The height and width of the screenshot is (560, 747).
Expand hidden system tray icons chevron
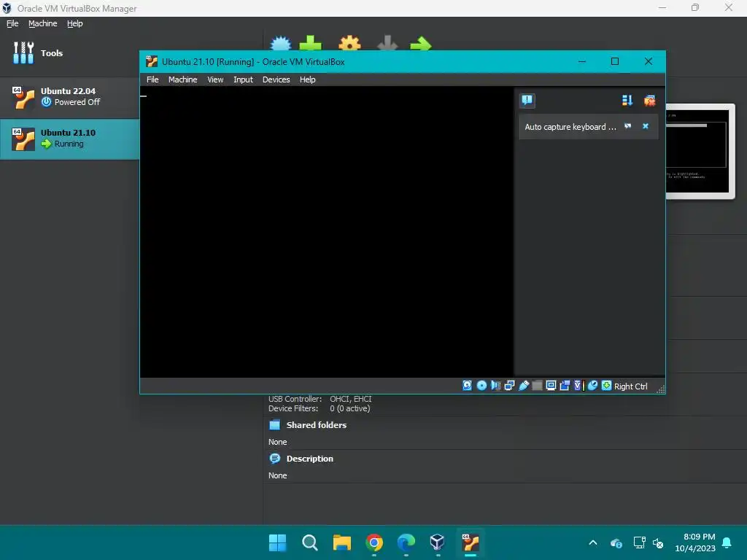tap(592, 542)
